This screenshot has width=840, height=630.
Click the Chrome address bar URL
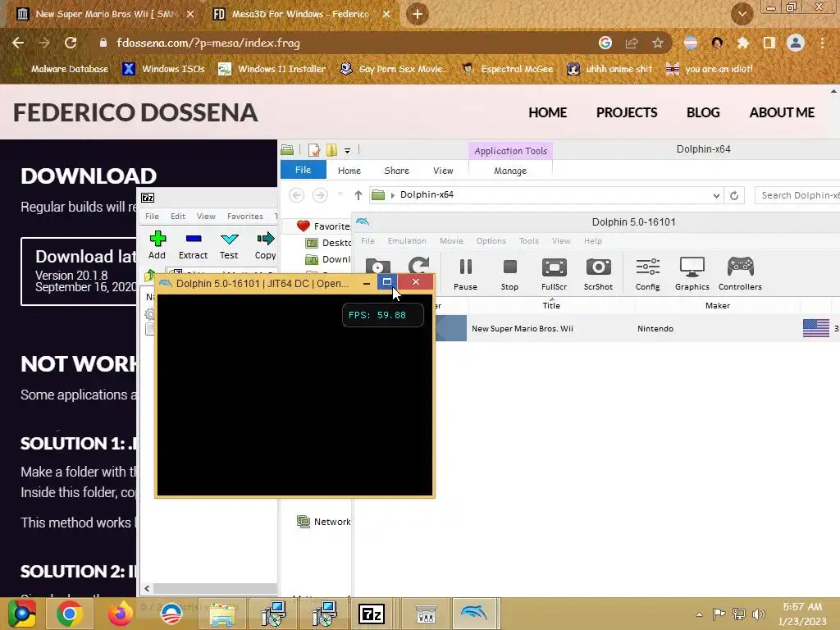click(x=208, y=43)
